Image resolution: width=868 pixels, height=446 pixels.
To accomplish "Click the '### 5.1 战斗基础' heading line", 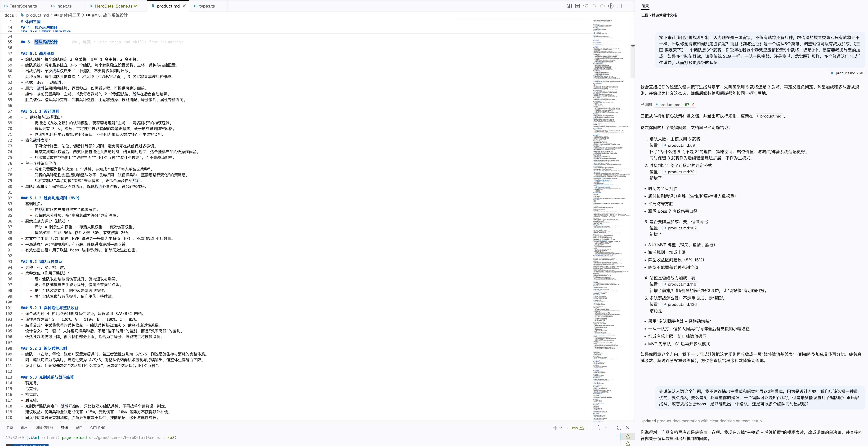I will click(x=37, y=53).
